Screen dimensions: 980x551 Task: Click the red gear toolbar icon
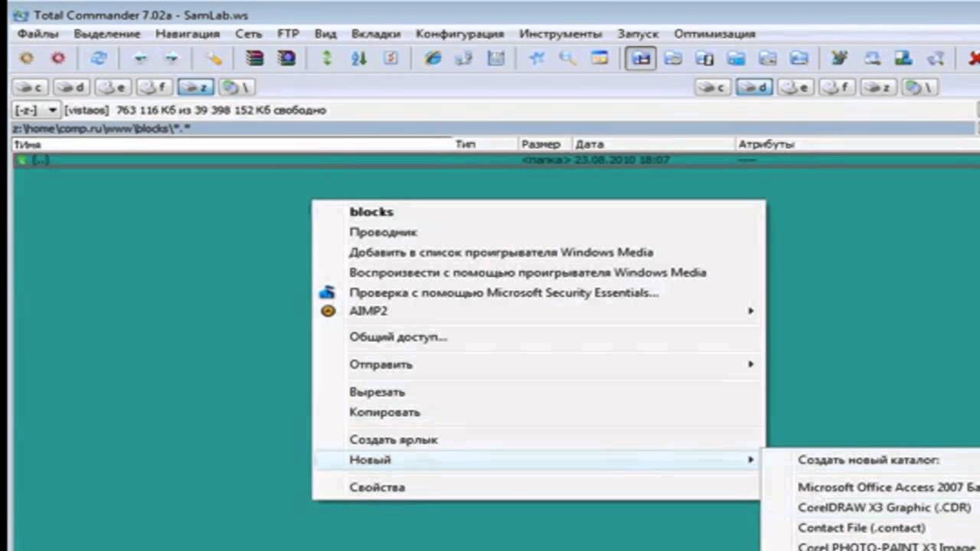(58, 58)
